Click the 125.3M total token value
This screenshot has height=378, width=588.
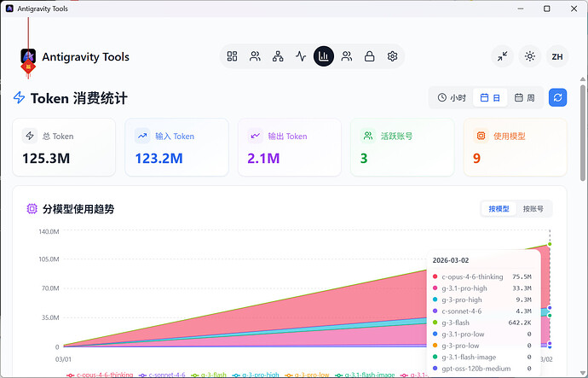(x=46, y=159)
